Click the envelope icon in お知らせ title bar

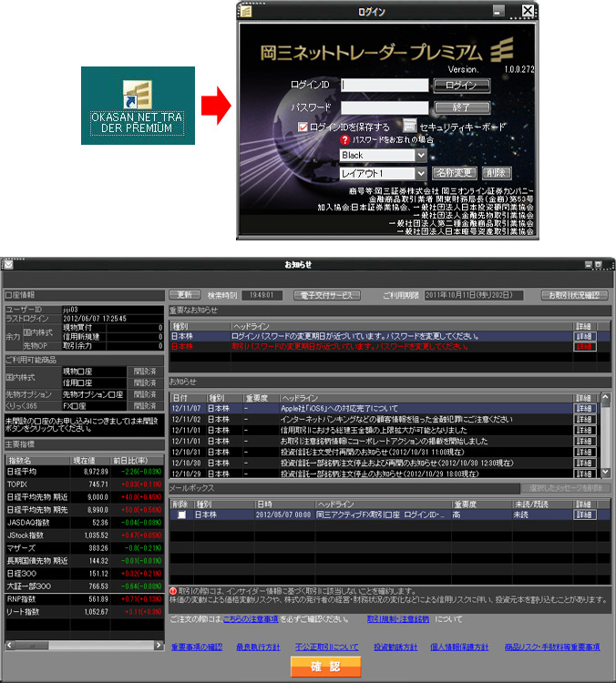pyautogui.click(x=8, y=264)
